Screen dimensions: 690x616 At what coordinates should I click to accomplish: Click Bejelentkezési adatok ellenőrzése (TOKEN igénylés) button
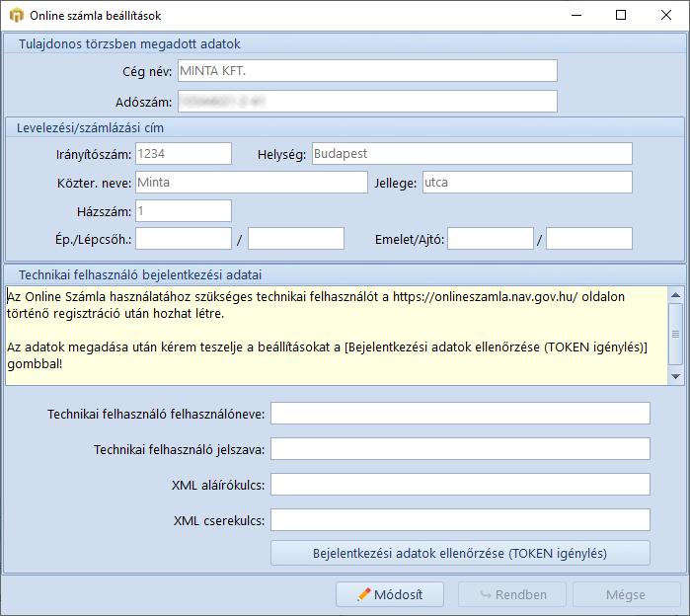pyautogui.click(x=460, y=553)
